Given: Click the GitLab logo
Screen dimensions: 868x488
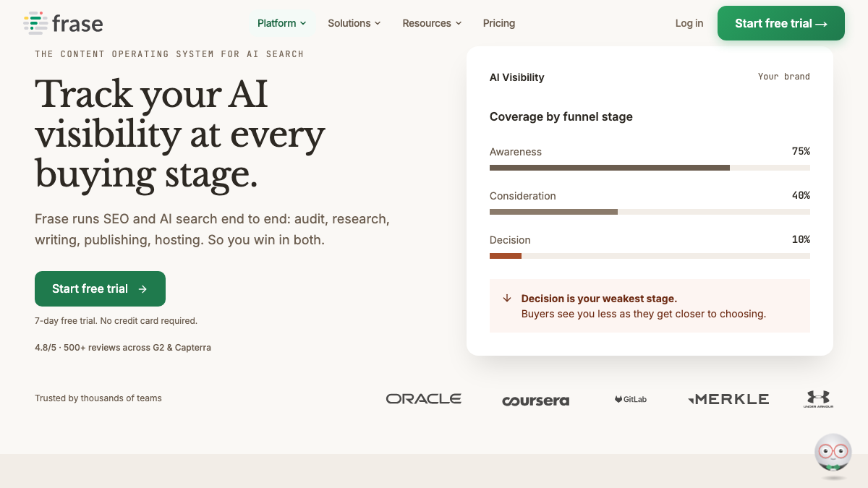Looking at the screenshot, I should click(x=631, y=399).
